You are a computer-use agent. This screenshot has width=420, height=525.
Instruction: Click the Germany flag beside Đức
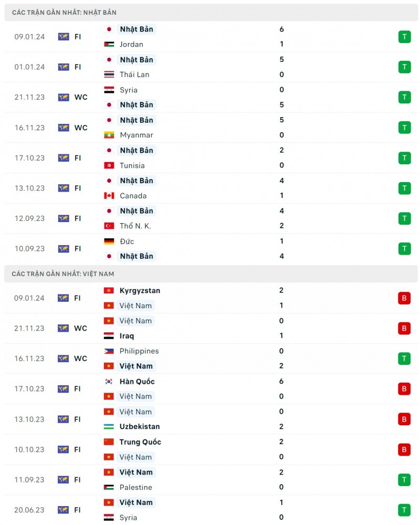pyautogui.click(x=109, y=241)
